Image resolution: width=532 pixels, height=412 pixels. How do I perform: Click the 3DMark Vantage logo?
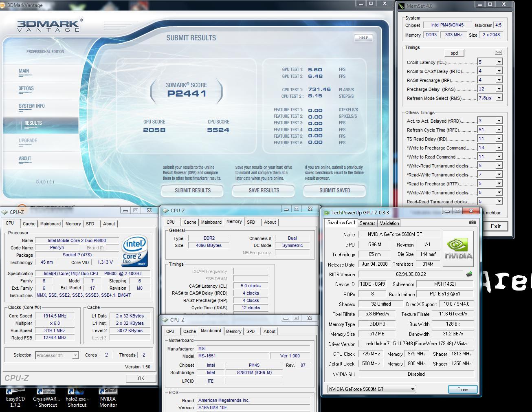(50, 25)
